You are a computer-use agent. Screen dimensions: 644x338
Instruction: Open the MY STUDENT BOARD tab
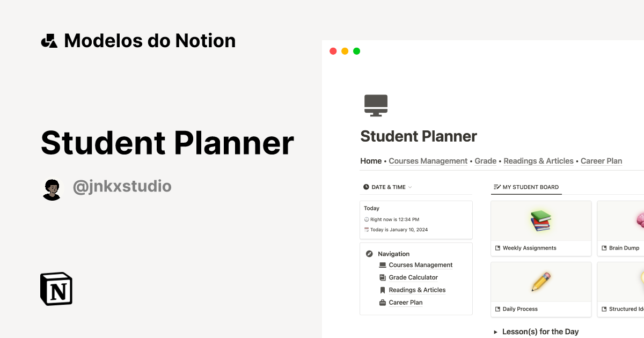point(526,187)
